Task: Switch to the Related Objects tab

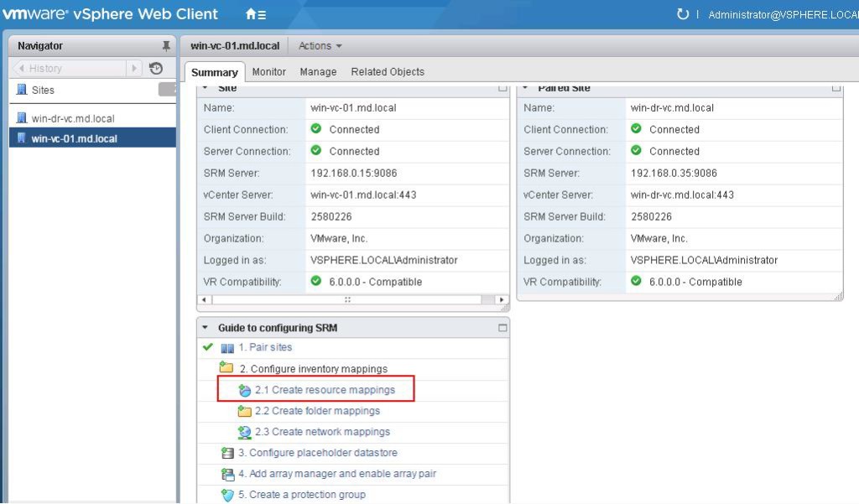Action: [x=388, y=72]
